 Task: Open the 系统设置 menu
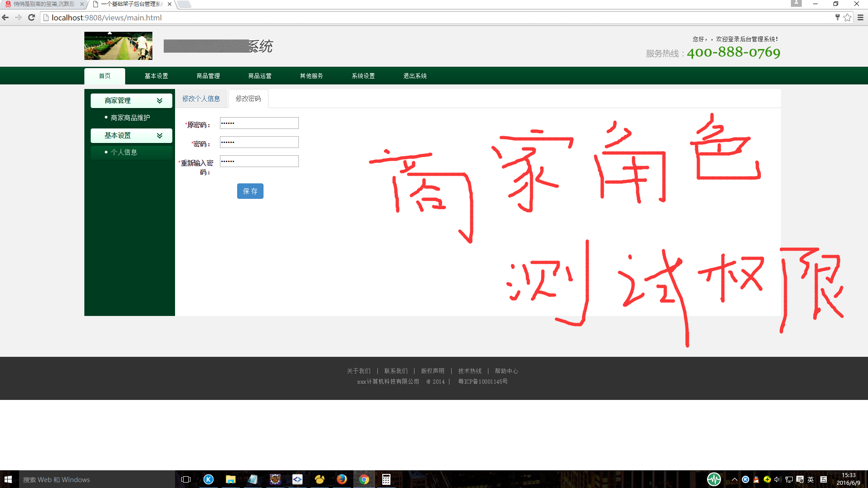(363, 76)
